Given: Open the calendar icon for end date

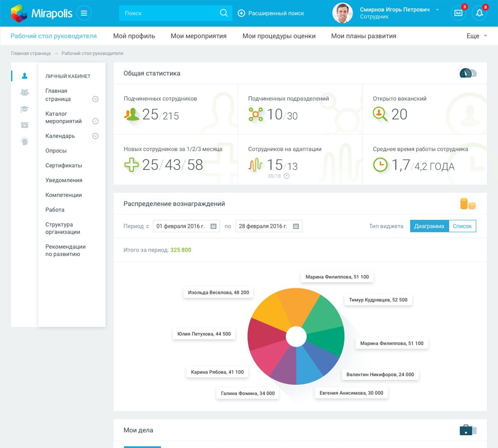Looking at the screenshot, I should 296,226.
